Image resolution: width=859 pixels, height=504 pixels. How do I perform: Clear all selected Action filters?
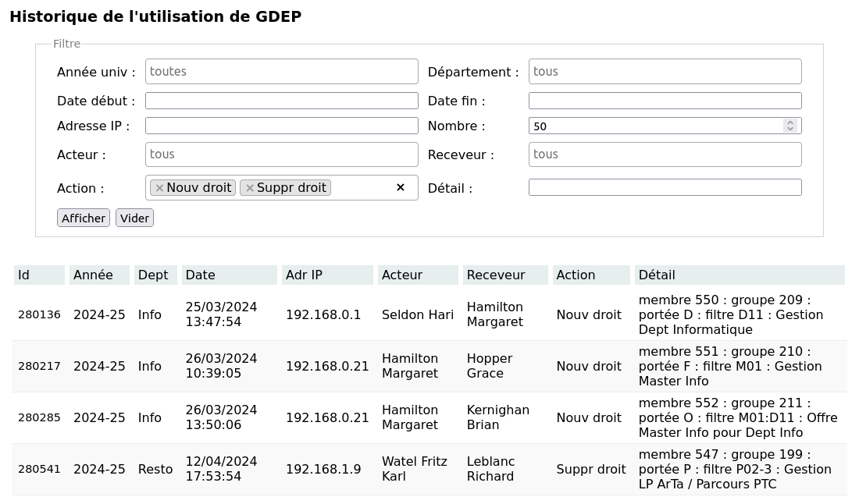point(401,187)
